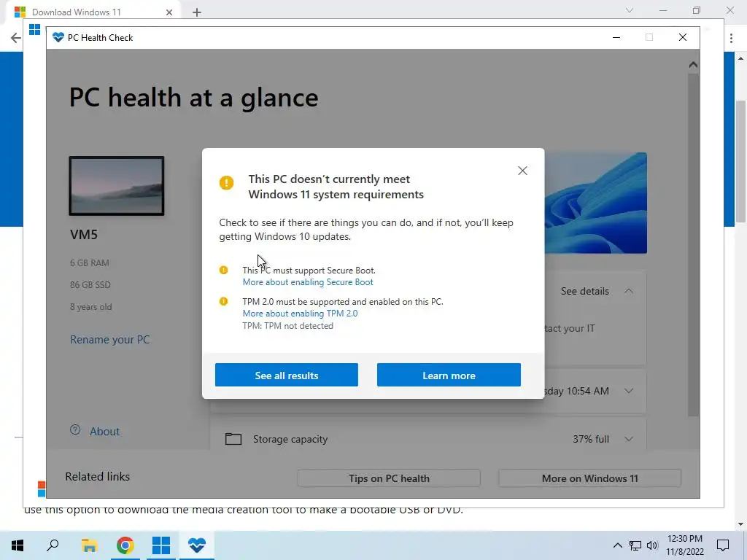
Task: Open File Explorer from the taskbar
Action: (89, 545)
